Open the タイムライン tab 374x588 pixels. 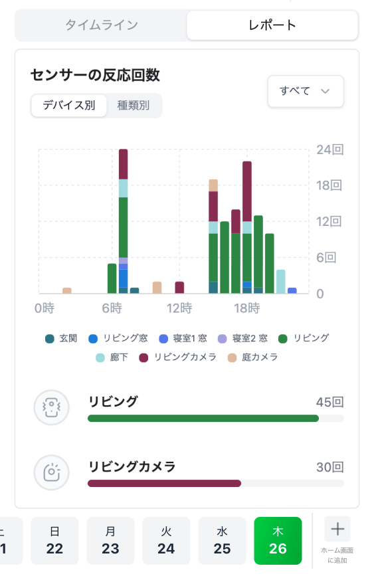[101, 25]
